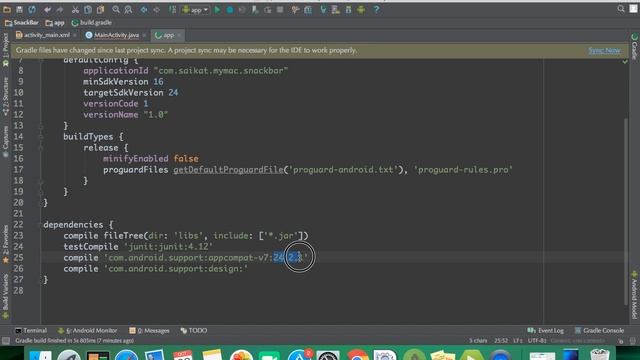Fold the release block at line 15
640x360 pixels.
pos(41,148)
